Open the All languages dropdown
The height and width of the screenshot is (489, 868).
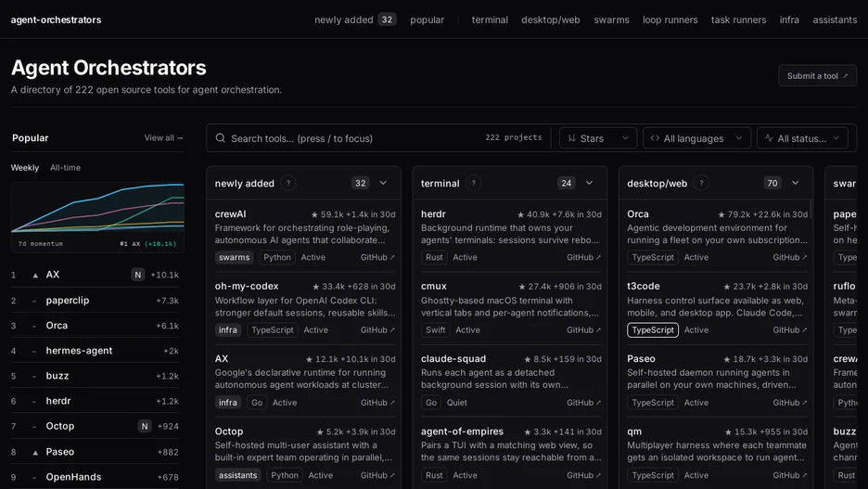(696, 138)
